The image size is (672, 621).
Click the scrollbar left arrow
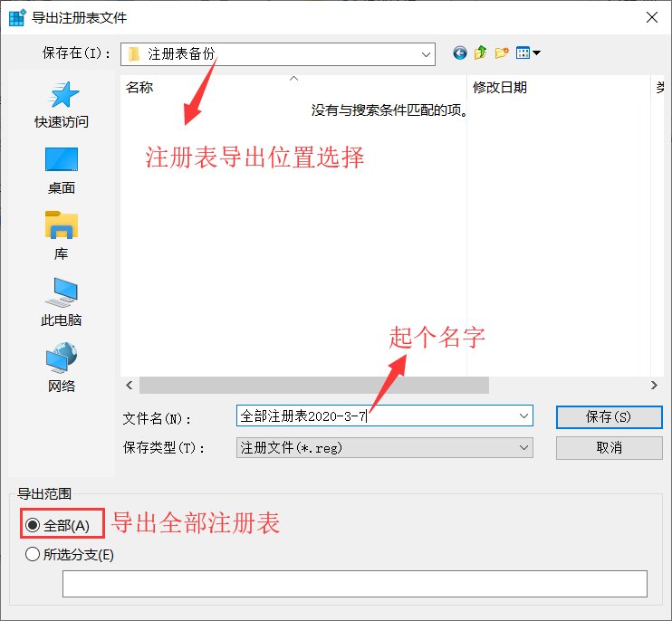pos(130,385)
